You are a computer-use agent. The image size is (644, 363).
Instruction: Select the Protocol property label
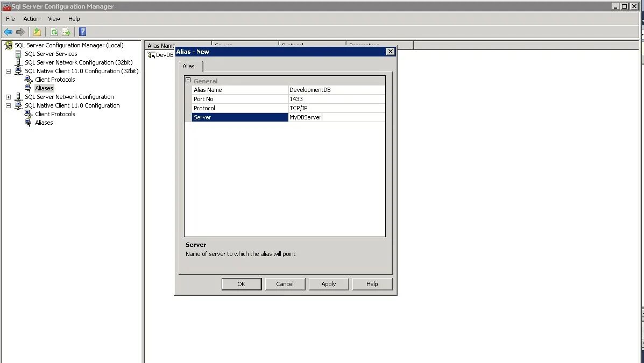pos(240,108)
